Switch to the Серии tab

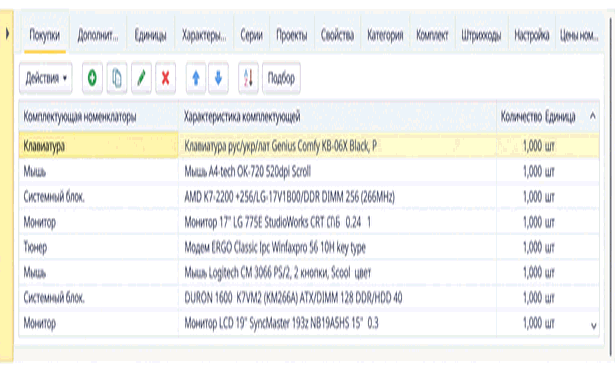(x=251, y=36)
